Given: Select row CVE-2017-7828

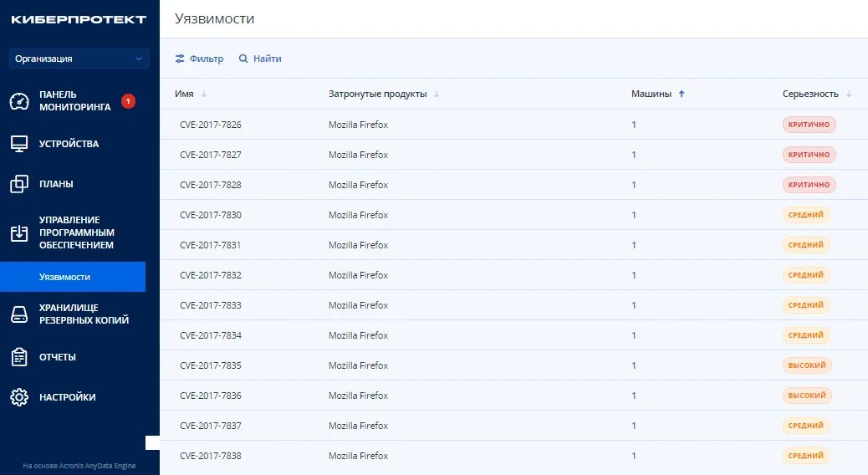Looking at the screenshot, I should click(x=513, y=185).
